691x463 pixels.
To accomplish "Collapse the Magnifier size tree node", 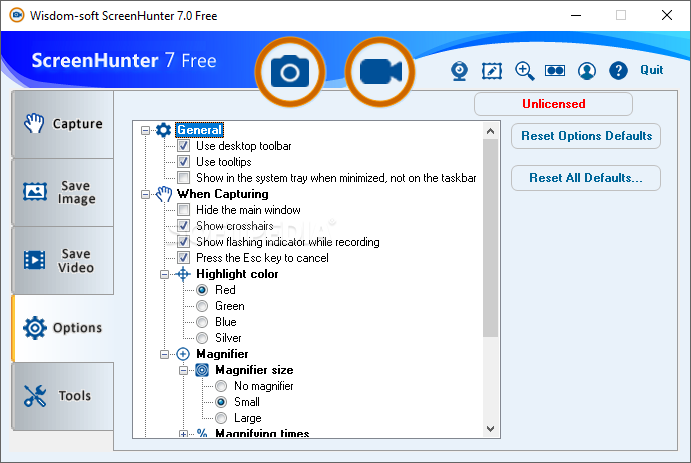I will click(183, 370).
